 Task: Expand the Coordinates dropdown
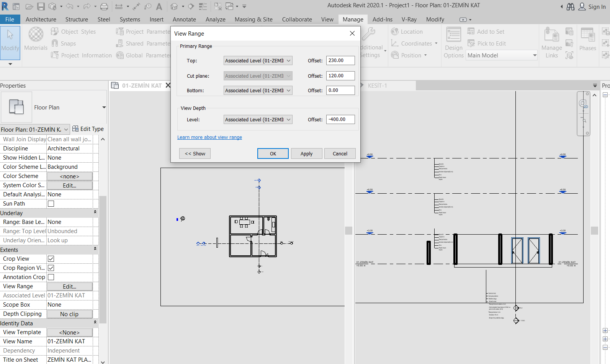pos(436,44)
